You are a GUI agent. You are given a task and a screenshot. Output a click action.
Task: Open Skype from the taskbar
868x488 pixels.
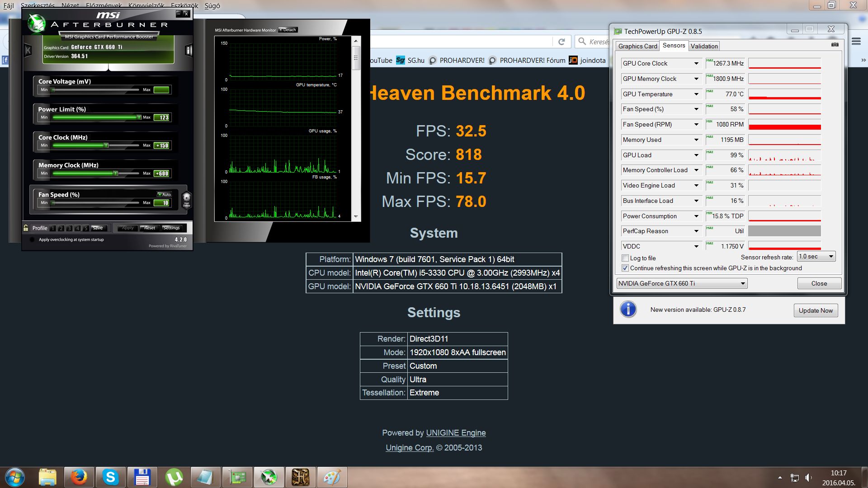point(110,477)
